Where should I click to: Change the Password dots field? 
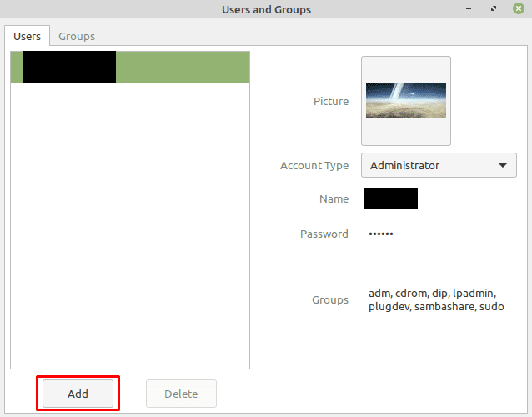pos(381,234)
